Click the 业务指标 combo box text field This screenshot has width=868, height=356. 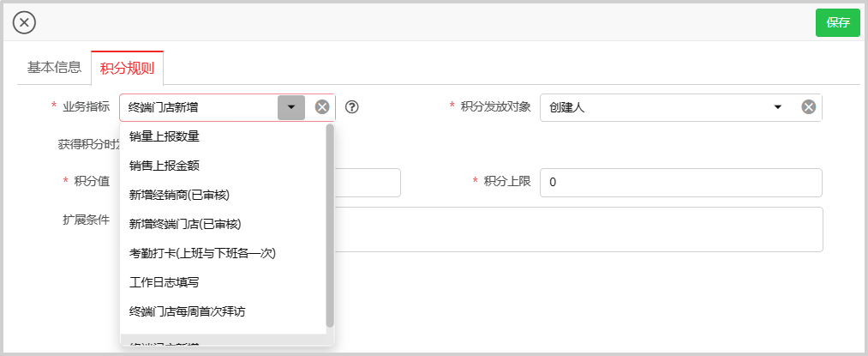[x=199, y=107]
